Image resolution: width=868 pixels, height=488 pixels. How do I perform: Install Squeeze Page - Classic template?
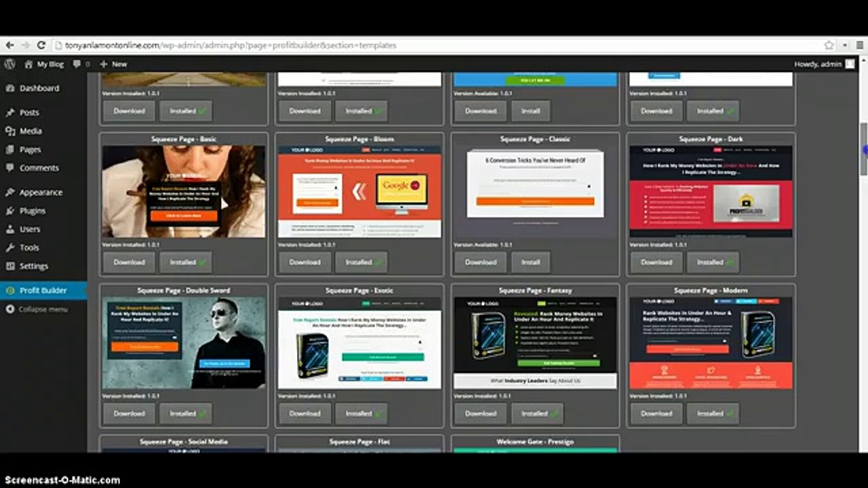point(530,262)
